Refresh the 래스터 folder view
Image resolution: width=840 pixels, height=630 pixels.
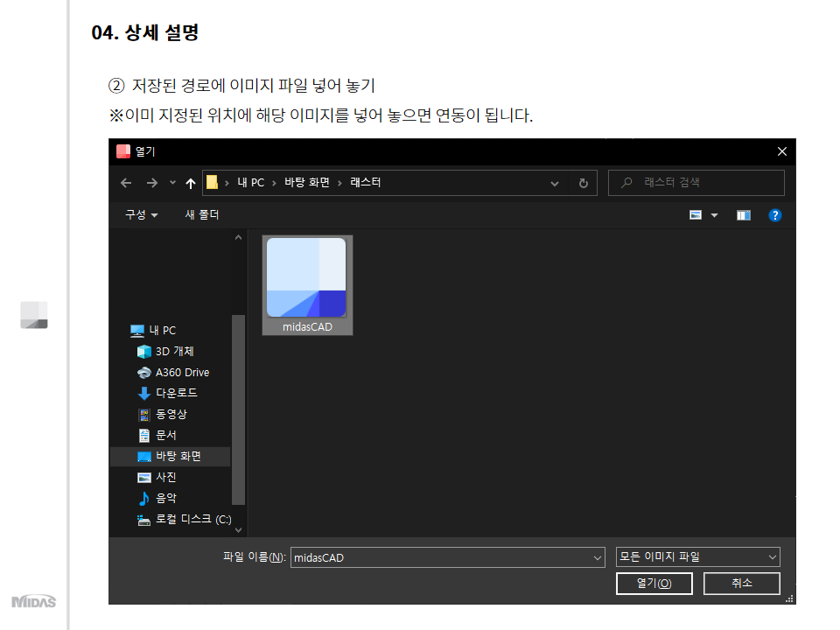click(x=584, y=183)
